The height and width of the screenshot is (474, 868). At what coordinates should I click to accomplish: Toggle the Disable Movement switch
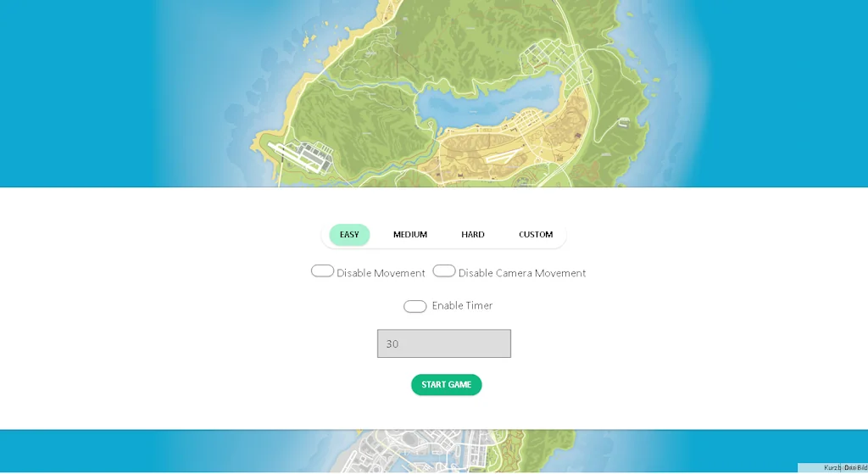point(322,270)
